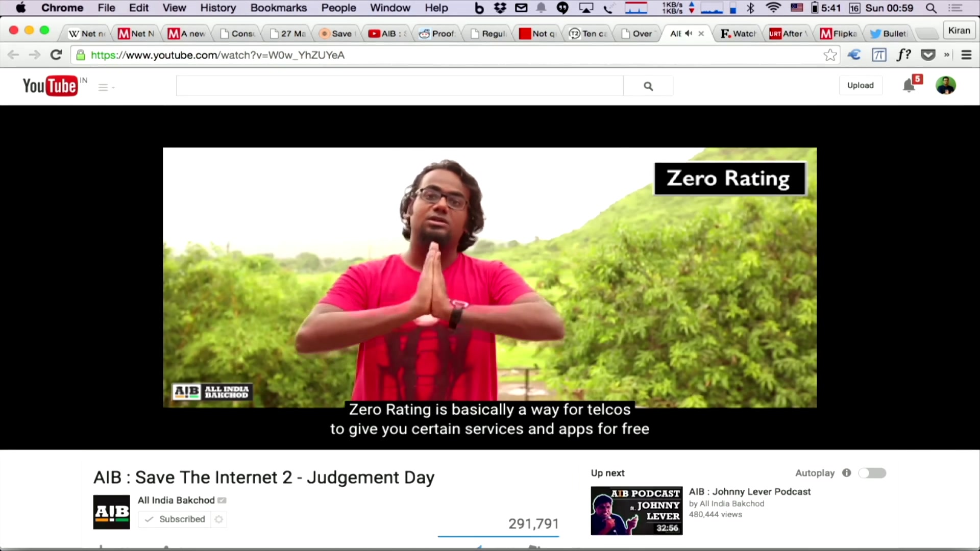Click the video player area
Viewport: 980px width, 551px height.
[x=489, y=278]
